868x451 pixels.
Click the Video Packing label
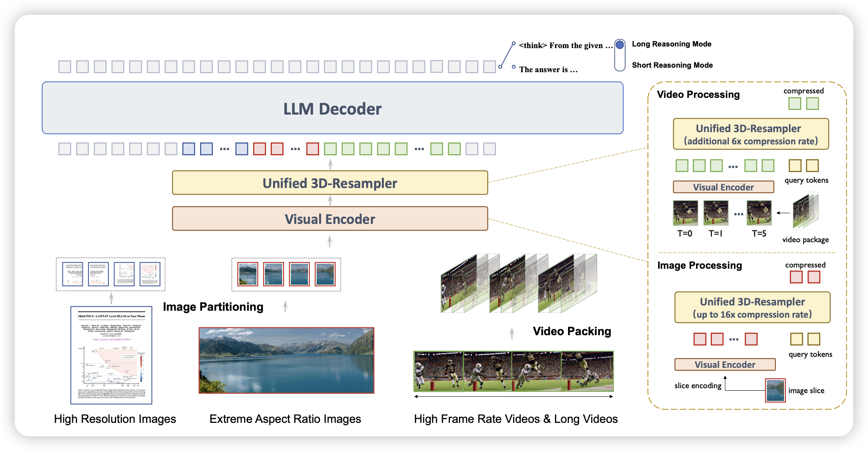click(x=571, y=331)
